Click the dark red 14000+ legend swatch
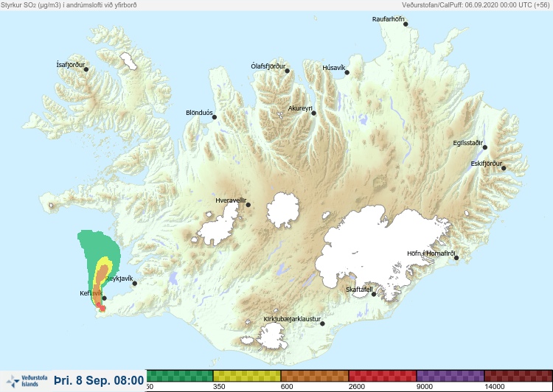This screenshot has width=553, height=392. click(518, 376)
